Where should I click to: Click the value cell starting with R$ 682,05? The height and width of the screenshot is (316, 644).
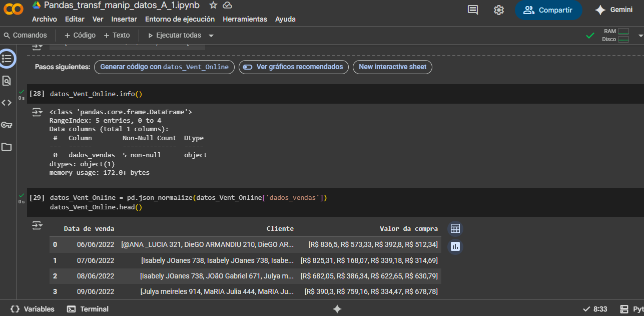click(x=369, y=276)
